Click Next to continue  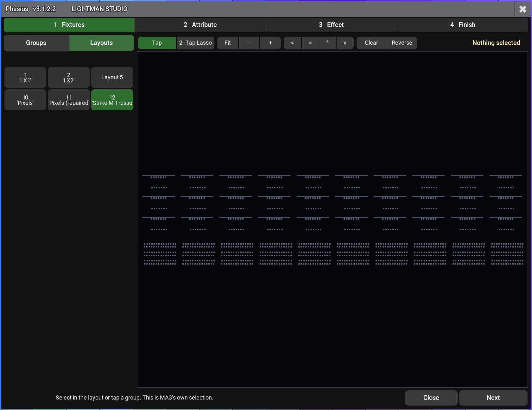[x=493, y=398]
